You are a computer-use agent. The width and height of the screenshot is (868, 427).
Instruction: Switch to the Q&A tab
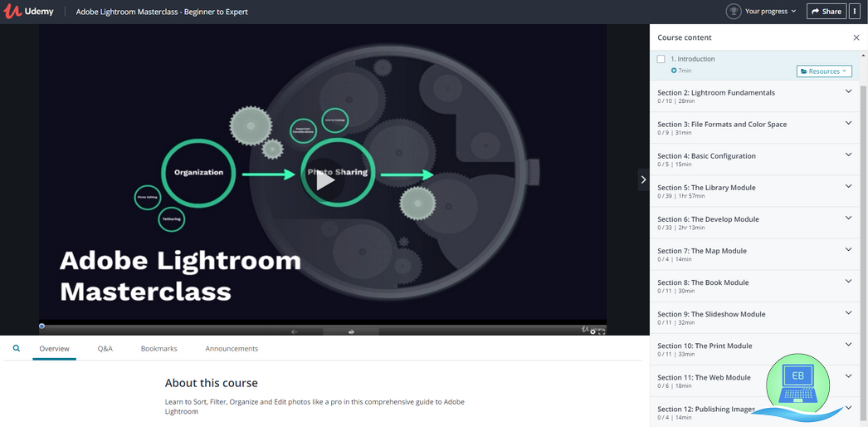tap(105, 349)
